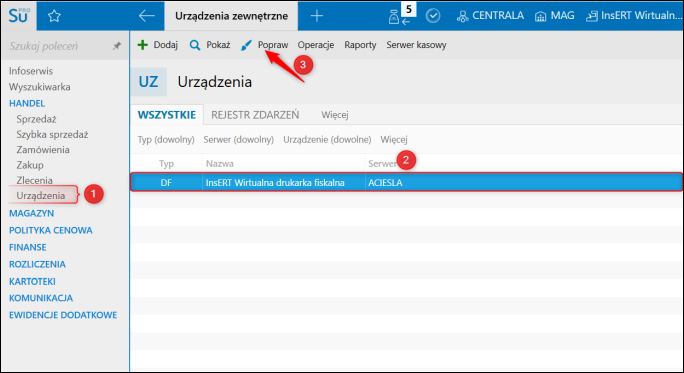Expand the EWIDENCJE DODATKOWE section
Viewport: 684px width, 373px height.
(63, 315)
